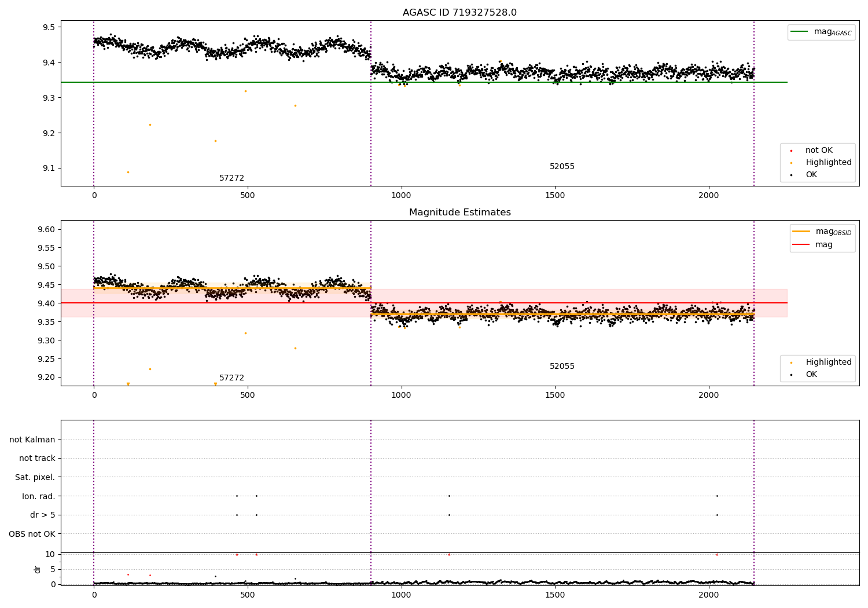The width and height of the screenshot is (868, 608).
Task: Click the 'OK' legend entry in middle plot
Action: [804, 375]
